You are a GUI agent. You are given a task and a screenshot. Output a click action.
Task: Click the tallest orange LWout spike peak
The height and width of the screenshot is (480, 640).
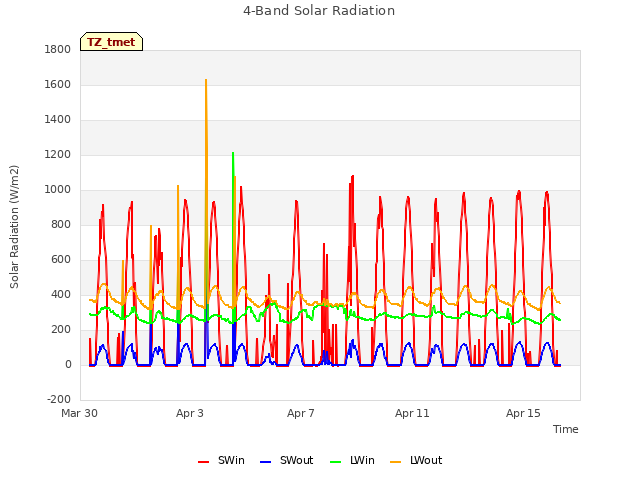pos(206,80)
